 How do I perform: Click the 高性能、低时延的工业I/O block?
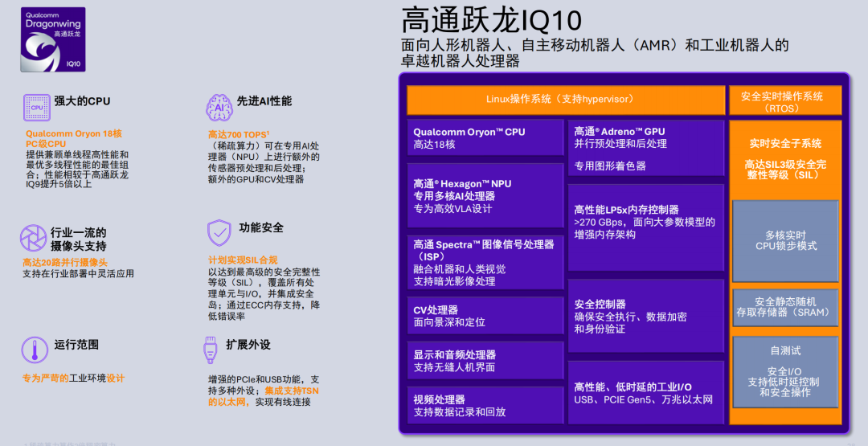pos(646,393)
